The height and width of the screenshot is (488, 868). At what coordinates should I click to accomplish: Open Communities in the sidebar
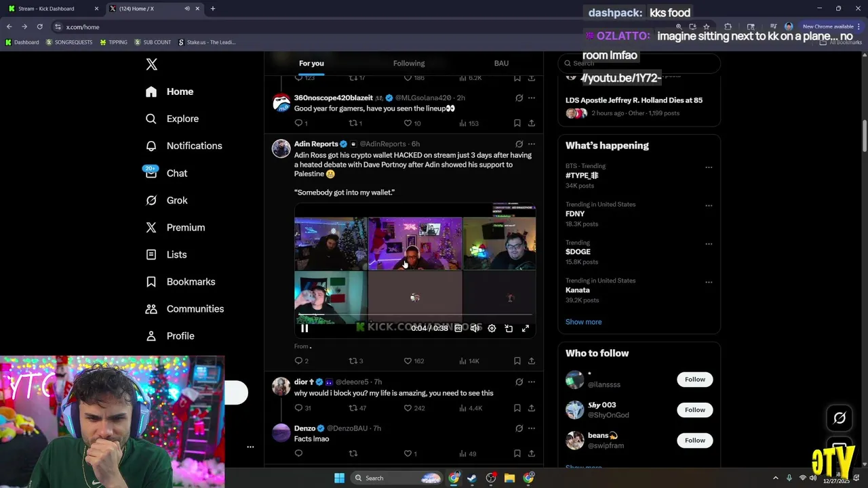184,308
